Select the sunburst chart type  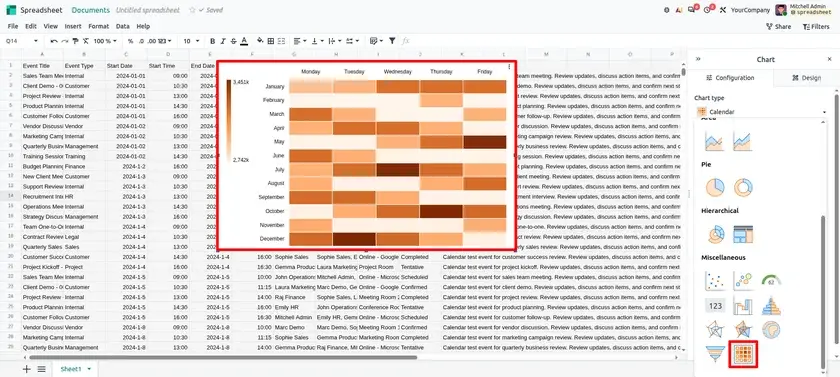pyautogui.click(x=715, y=234)
